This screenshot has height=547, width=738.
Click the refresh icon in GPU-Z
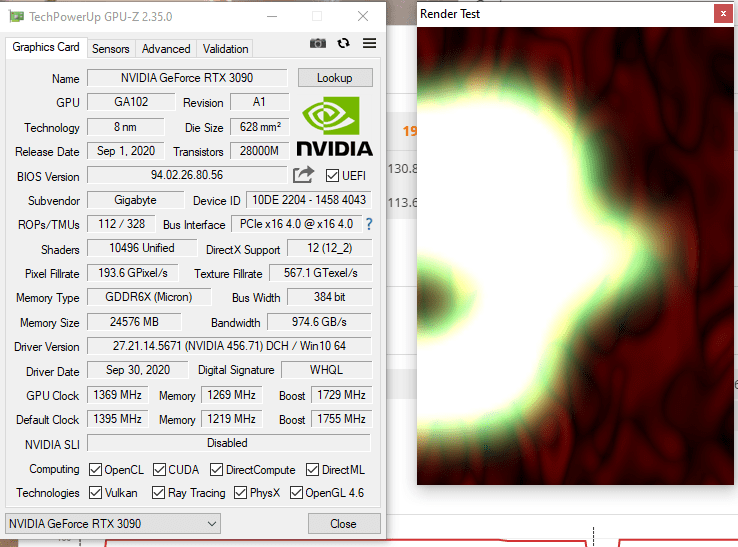[344, 43]
